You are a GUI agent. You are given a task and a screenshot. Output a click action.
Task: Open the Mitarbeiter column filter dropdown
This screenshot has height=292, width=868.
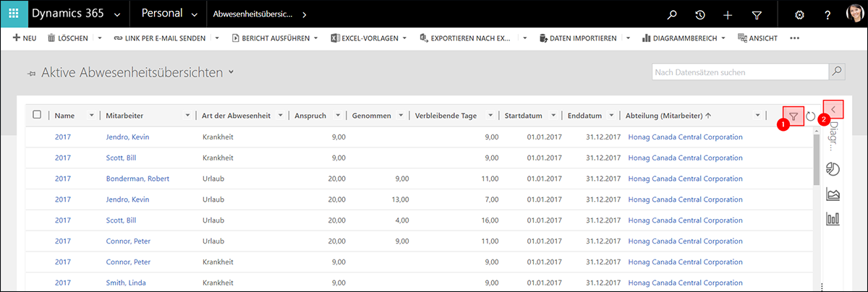tap(188, 116)
